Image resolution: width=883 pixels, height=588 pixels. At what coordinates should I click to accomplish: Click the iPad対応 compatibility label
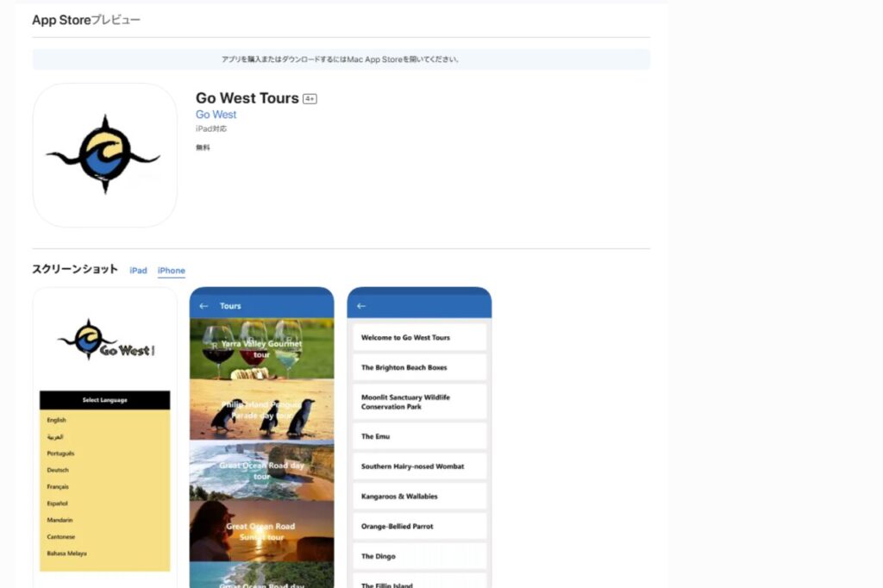tap(211, 129)
